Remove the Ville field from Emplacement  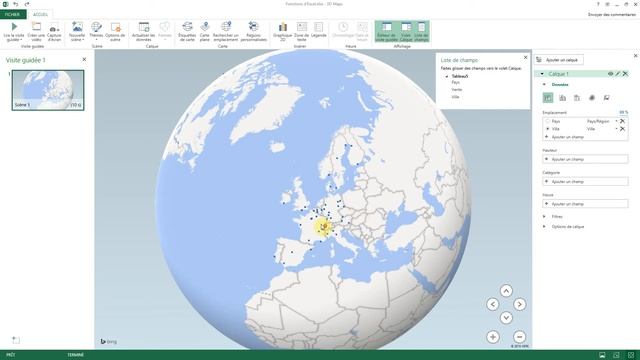622,129
